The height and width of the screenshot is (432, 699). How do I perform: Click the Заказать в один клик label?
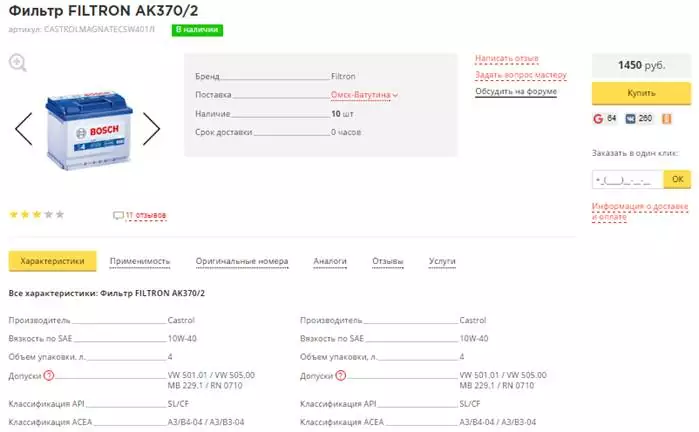coord(635,153)
